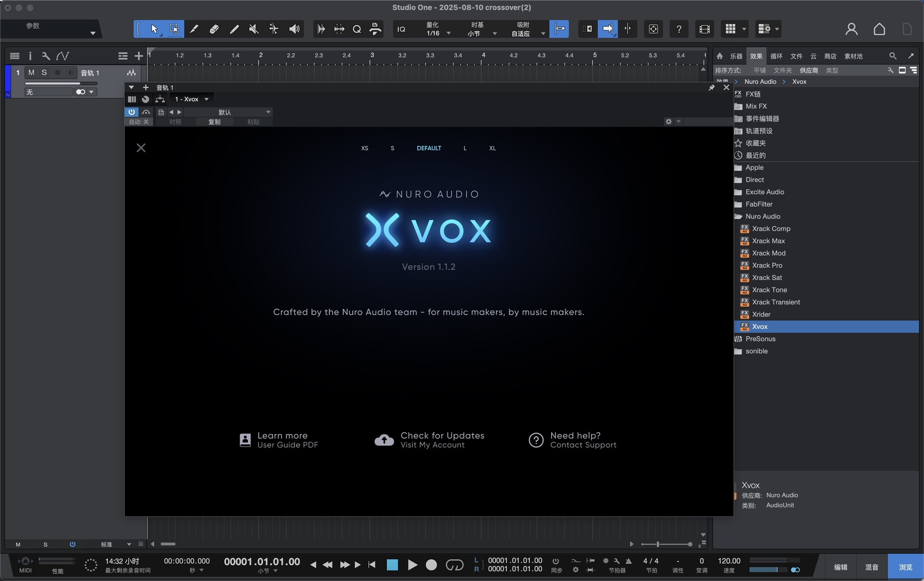Return to zero in transport

(372, 565)
